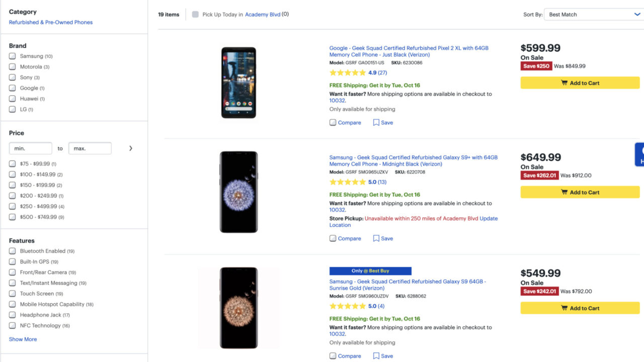Check the $500 - $749.99 price checkbox
644x362 pixels.
[12, 217]
